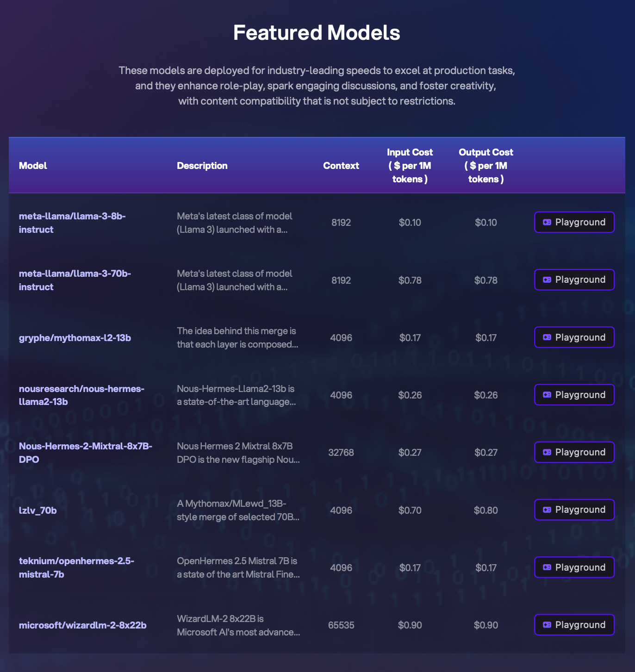Screen dimensions: 635x672
Task: Open microsoft/wizardlm-2-8x22b model link
Action: click(83, 625)
